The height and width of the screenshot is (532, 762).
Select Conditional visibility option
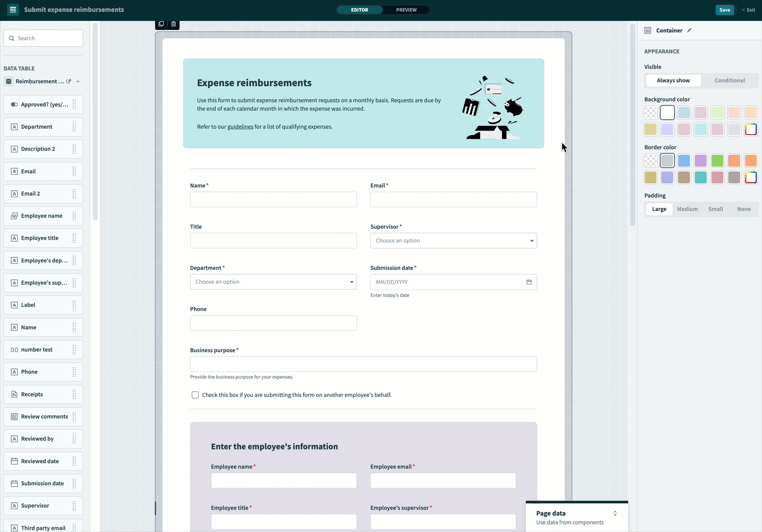[x=729, y=80]
